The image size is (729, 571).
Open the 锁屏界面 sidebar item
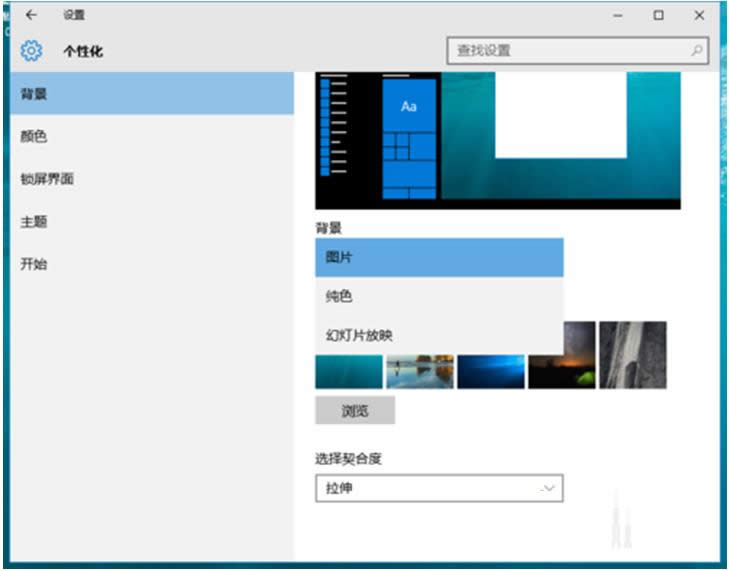[152, 179]
